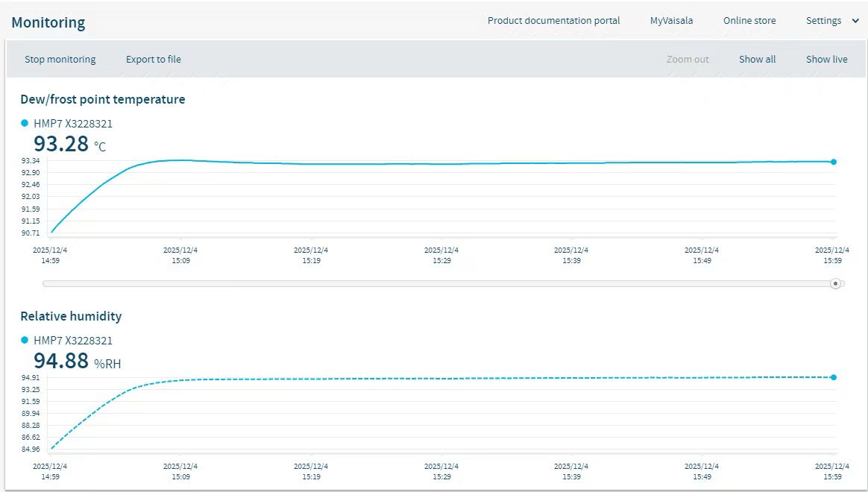
Task: Click dew point legend dot HMP7 X3228321
Action: point(25,124)
